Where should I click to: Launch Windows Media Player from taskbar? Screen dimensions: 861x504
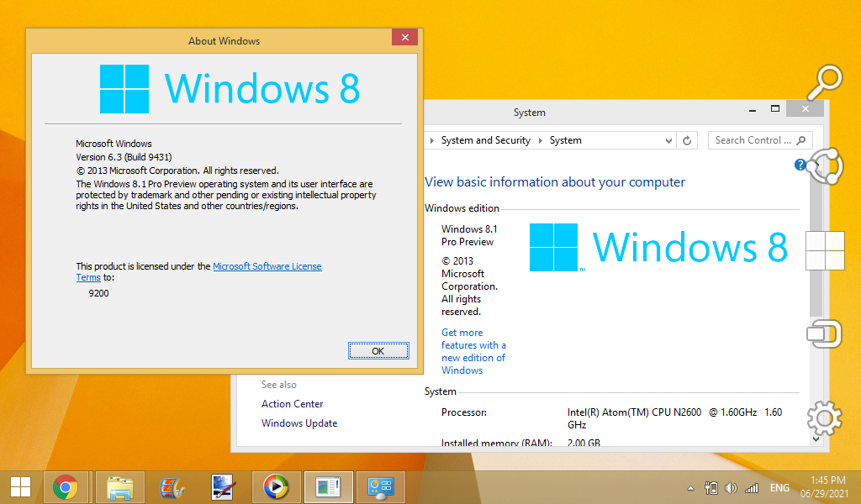[x=276, y=487]
